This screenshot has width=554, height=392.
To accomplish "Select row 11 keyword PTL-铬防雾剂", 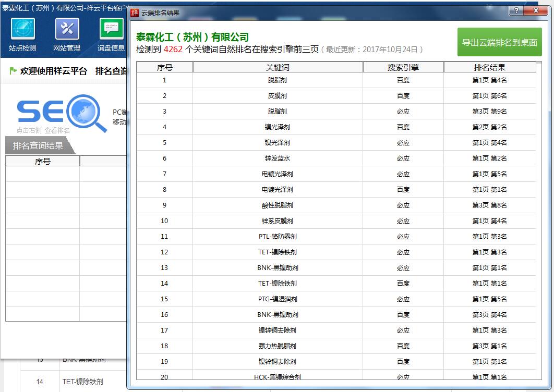I will coord(278,236).
